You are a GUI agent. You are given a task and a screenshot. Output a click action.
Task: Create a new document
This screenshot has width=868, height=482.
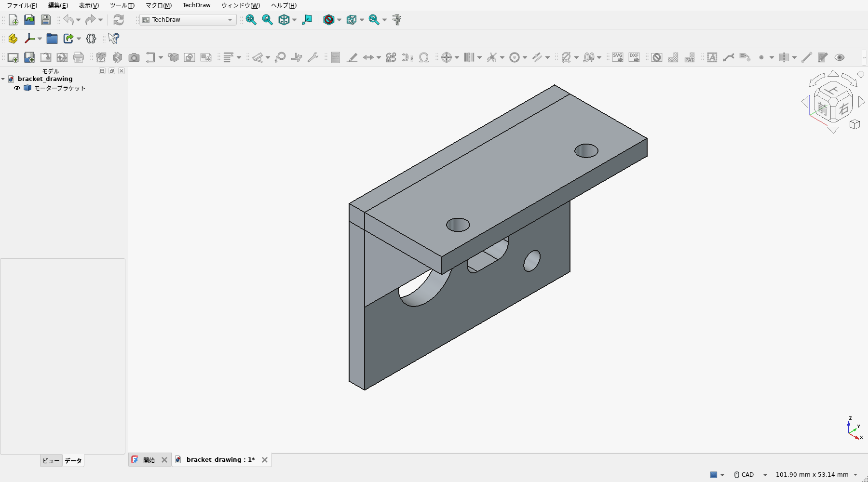pos(13,20)
